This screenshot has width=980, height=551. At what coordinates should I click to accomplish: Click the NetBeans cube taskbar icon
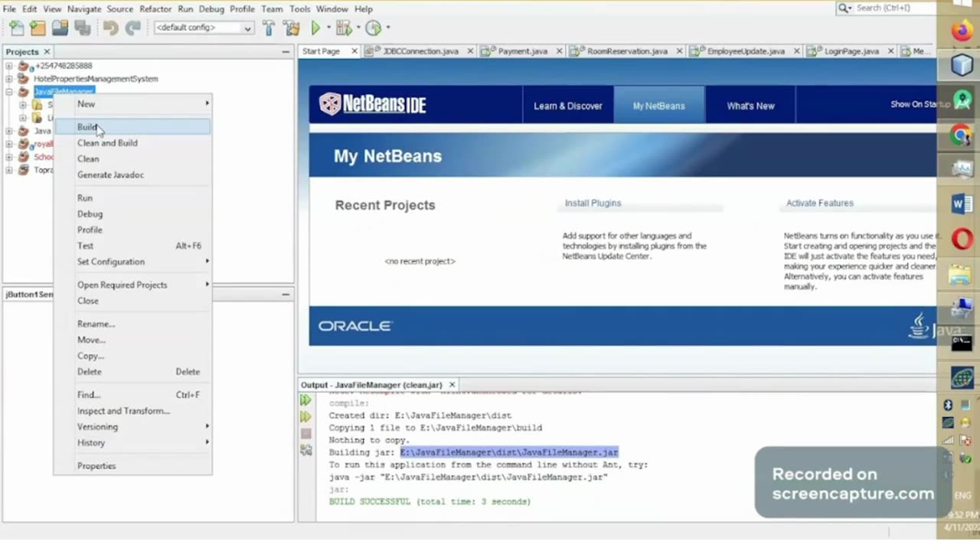click(x=962, y=65)
